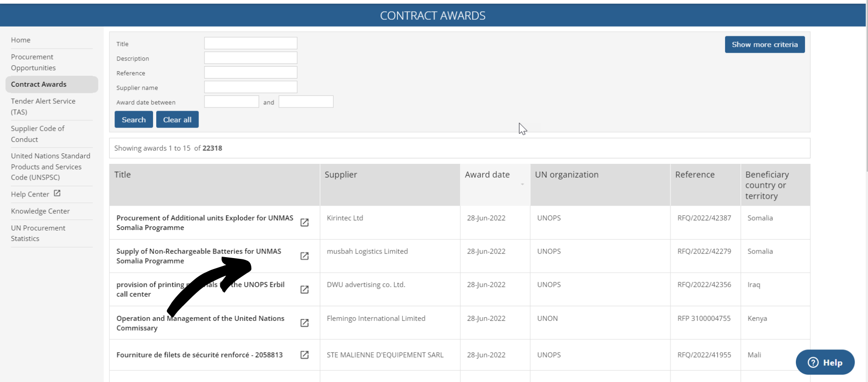Viewport: 868px width, 382px height.
Task: Open the Supplier Code of Conduct link
Action: pos(37,134)
